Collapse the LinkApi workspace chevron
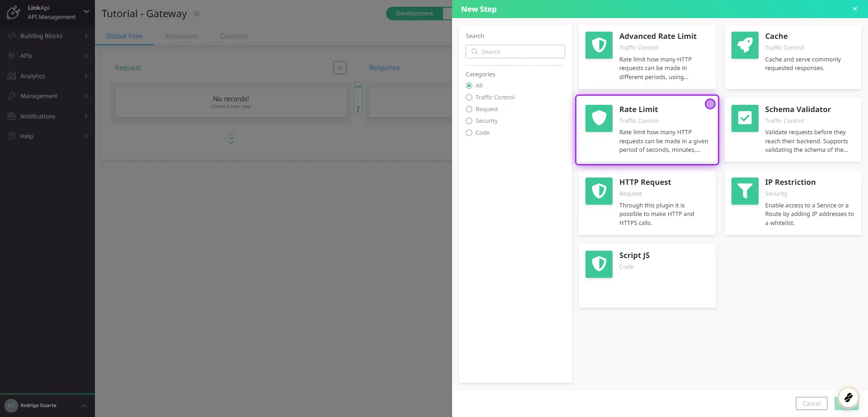 tap(86, 12)
